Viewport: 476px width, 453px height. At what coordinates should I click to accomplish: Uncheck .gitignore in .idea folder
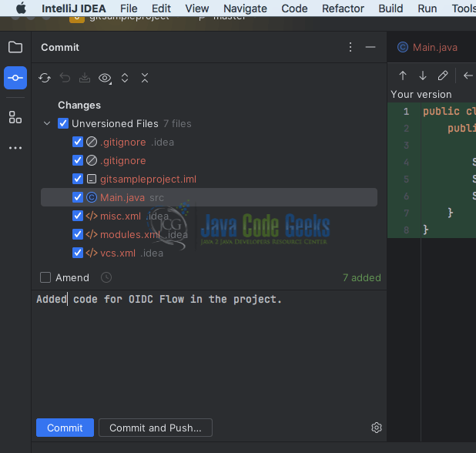point(78,142)
